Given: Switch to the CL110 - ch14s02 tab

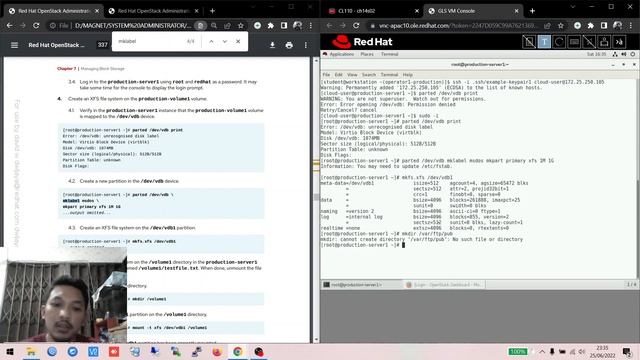Looking at the screenshot, I should click(373, 11).
